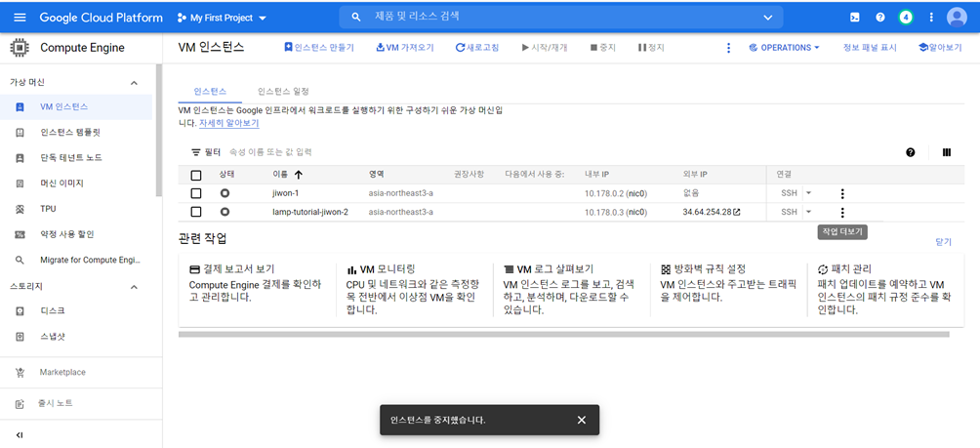Image resolution: width=980 pixels, height=448 pixels.
Task: Collapse the 스토리지 sidebar section
Action: [133, 287]
